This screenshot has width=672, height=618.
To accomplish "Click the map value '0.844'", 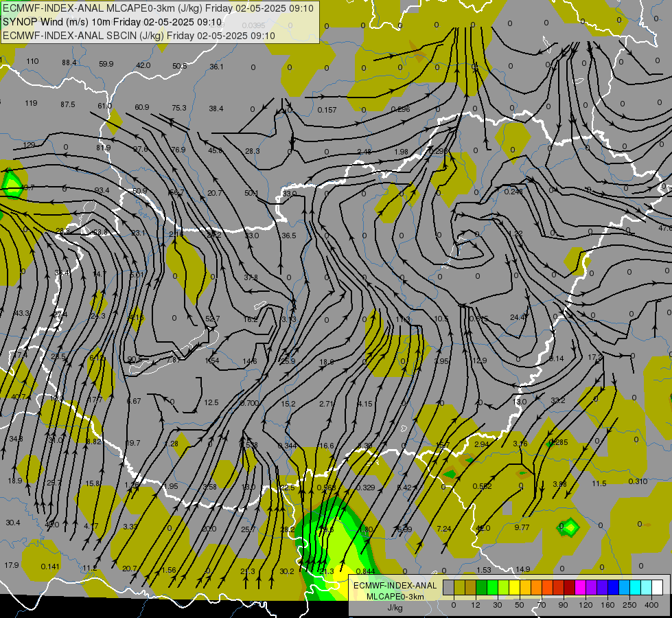I will (366, 571).
